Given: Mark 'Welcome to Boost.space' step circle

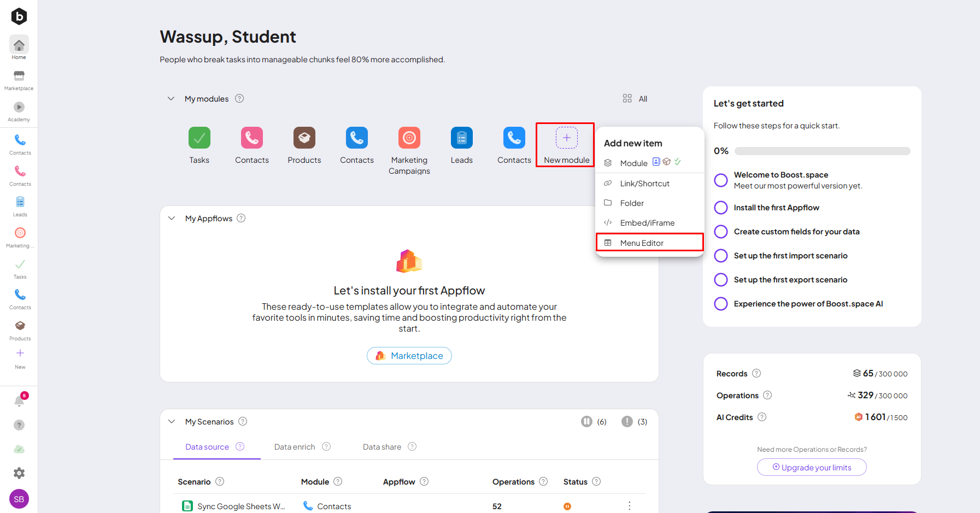Looking at the screenshot, I should pos(721,180).
